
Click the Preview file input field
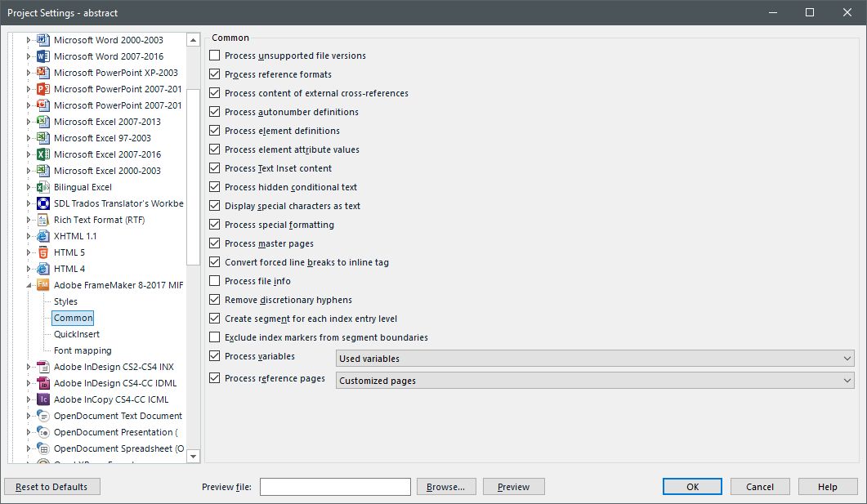[x=335, y=487]
